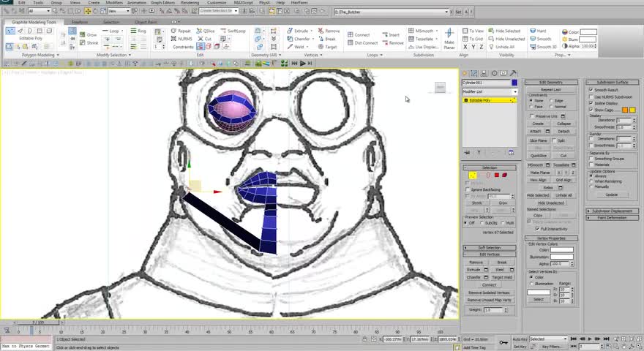Click the Repeat Last button
The image size is (644, 351).
point(551,89)
